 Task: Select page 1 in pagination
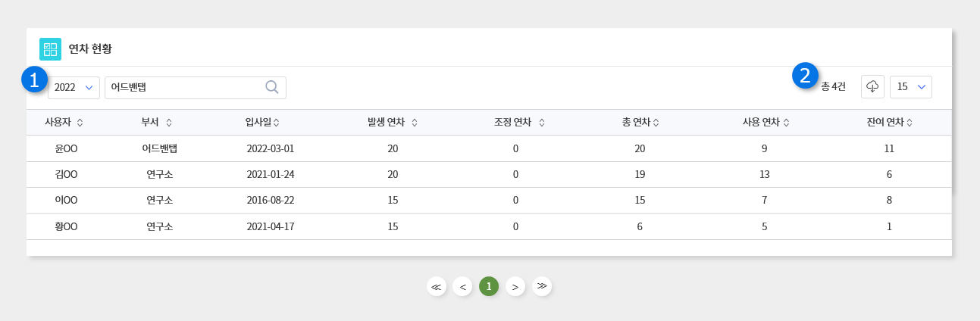pyautogui.click(x=489, y=286)
